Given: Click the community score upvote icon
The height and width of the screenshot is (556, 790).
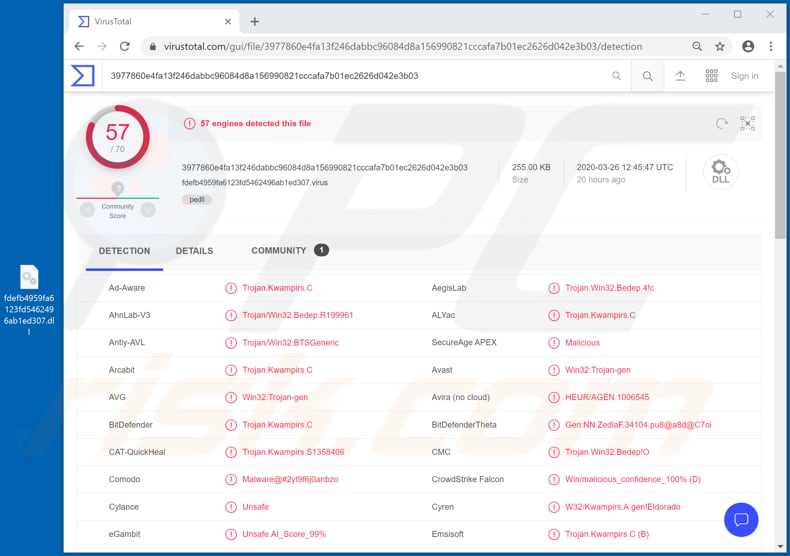Looking at the screenshot, I should (148, 210).
